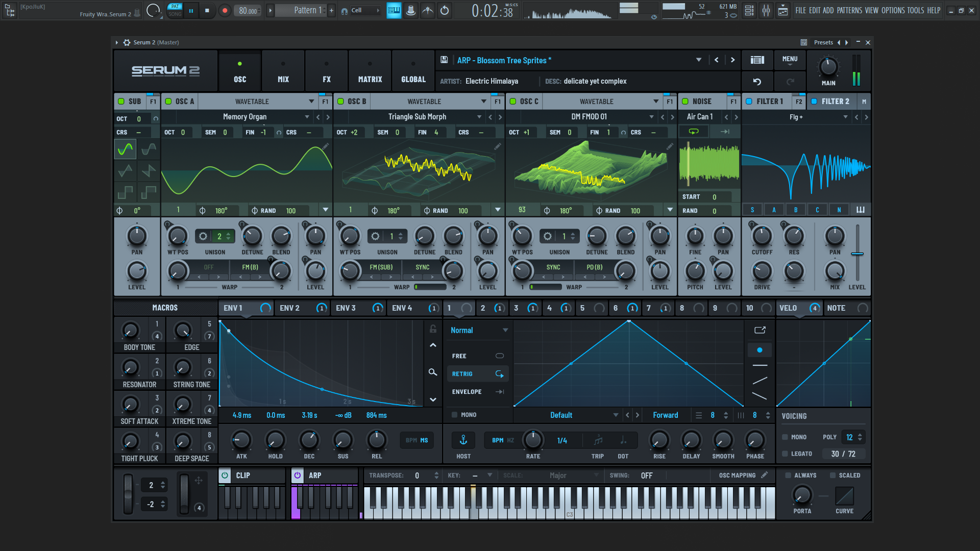Click the FL Studio tempo 80.000 field
Viewport: 980px width, 551px height.
(249, 10)
